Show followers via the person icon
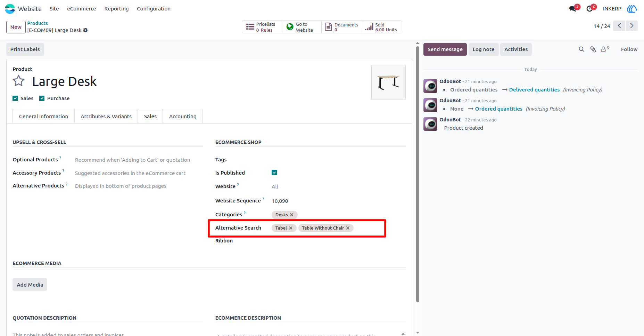This screenshot has height=336, width=644. [x=605, y=49]
